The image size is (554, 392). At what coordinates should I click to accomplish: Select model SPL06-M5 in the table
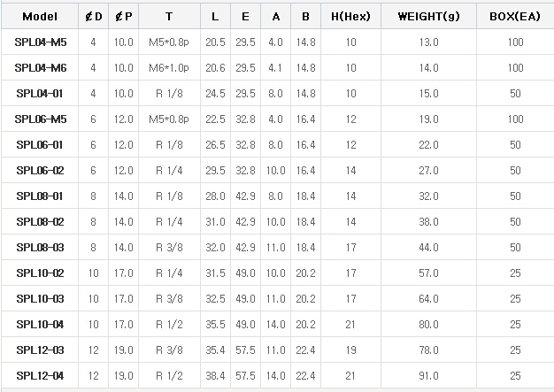click(40, 119)
